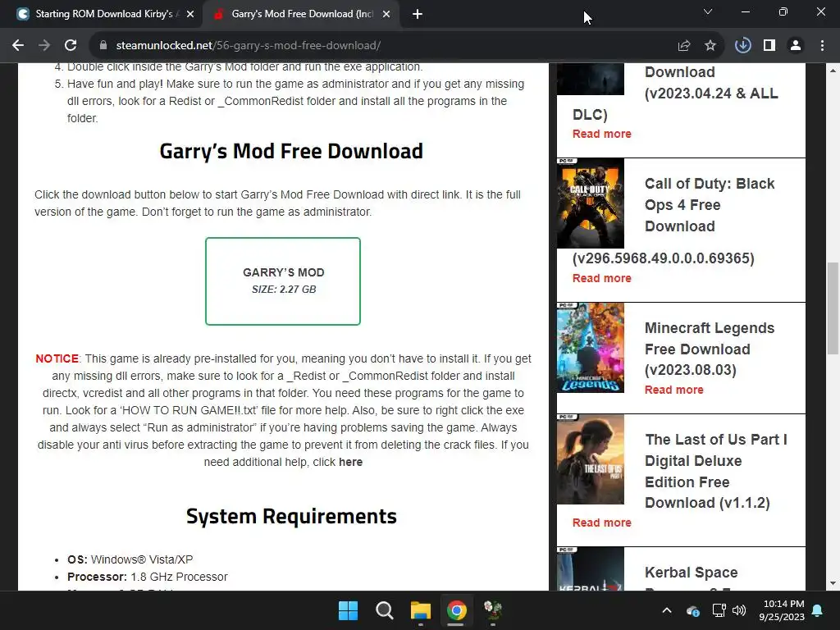View site security lock info

103,46
